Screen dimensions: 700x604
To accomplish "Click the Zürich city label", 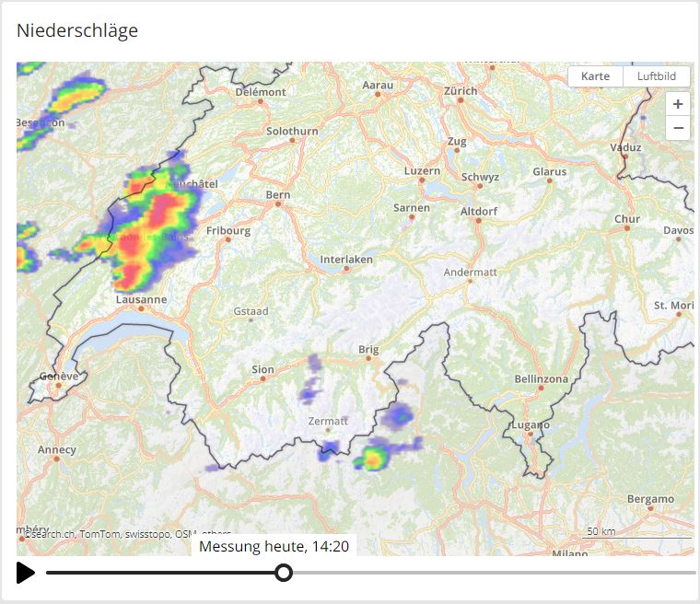I will point(461,90).
